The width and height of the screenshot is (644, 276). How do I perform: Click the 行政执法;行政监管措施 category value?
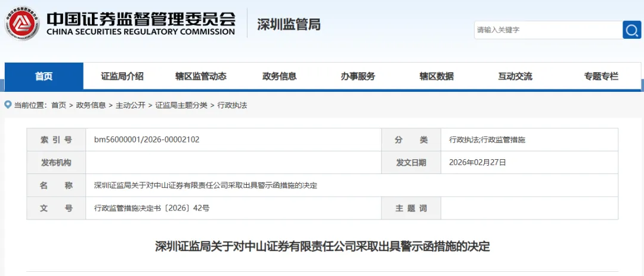click(x=487, y=139)
